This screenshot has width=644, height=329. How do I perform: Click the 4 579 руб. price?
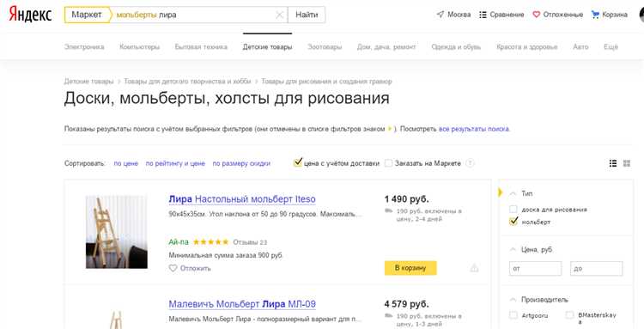[407, 304]
